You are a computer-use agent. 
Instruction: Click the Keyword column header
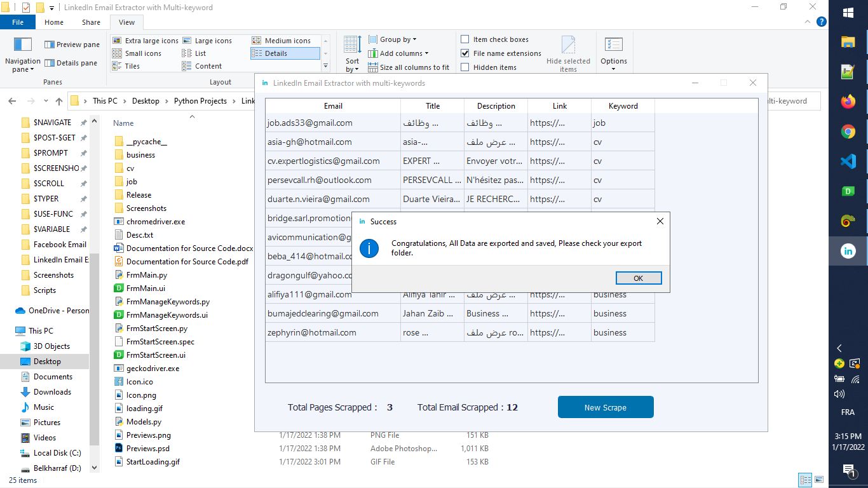pos(623,106)
